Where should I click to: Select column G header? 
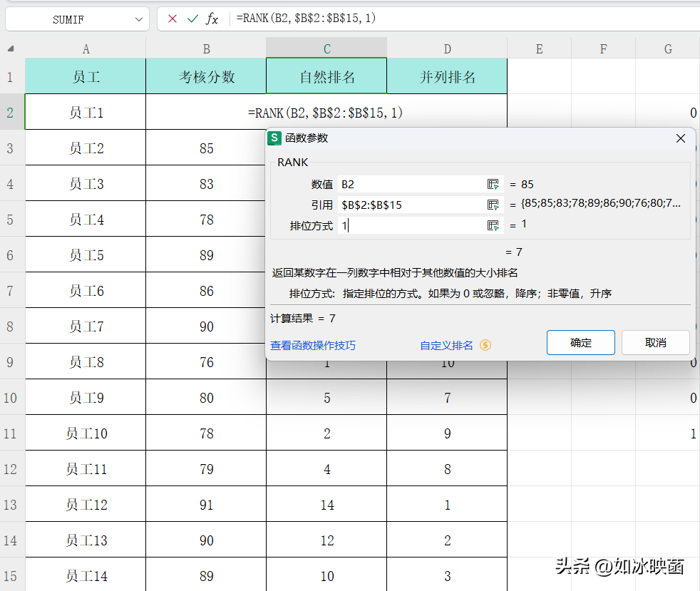[668, 48]
